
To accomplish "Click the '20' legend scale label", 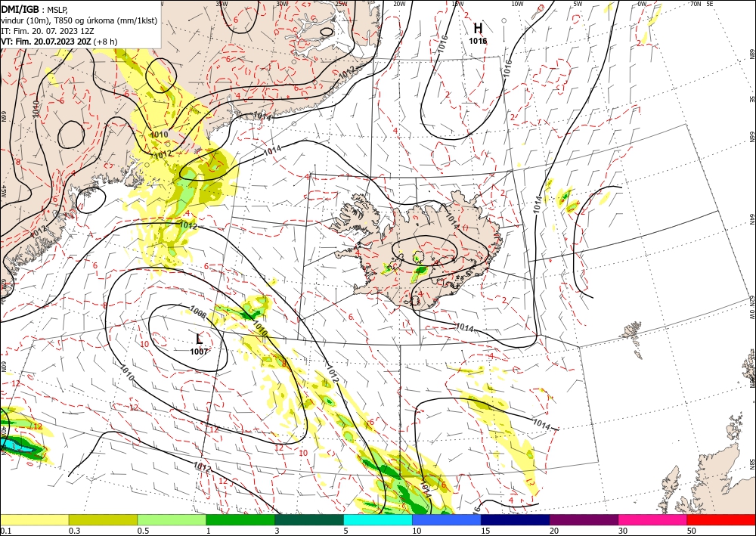I will click(x=554, y=531).
